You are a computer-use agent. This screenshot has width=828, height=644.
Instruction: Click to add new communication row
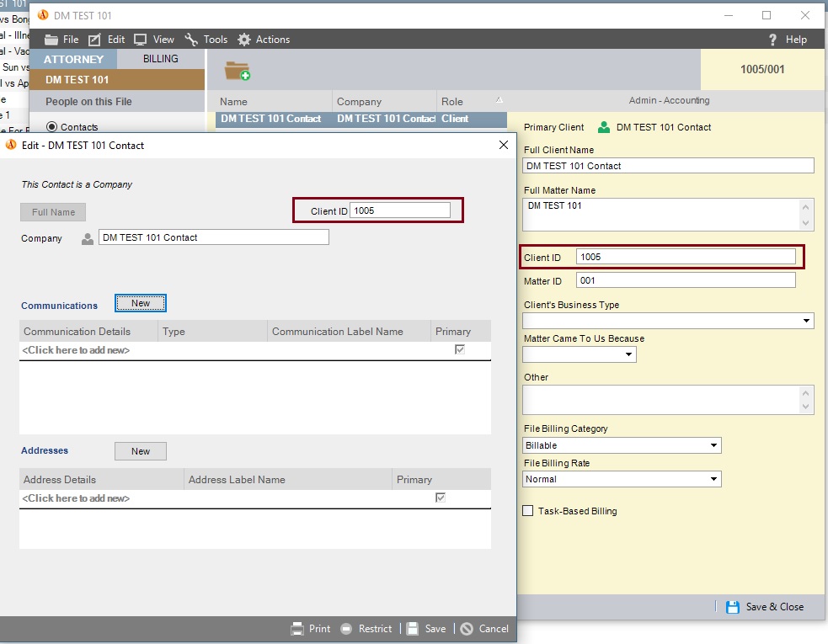coord(255,350)
